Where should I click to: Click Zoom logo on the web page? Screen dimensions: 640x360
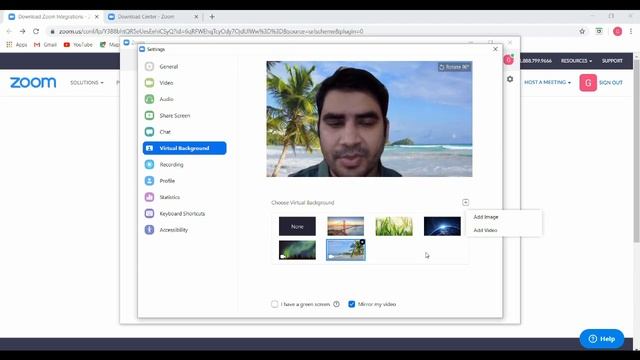(33, 82)
